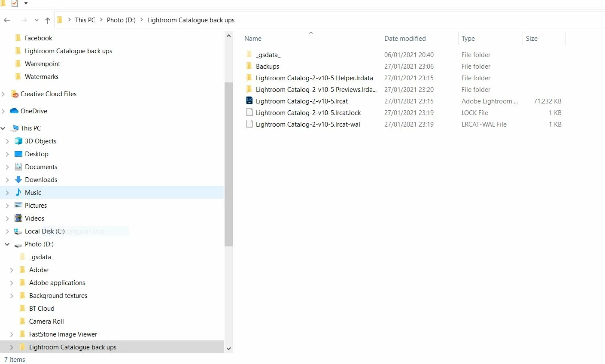
Task: Click 'This PC' in the address bar
Action: [x=85, y=20]
